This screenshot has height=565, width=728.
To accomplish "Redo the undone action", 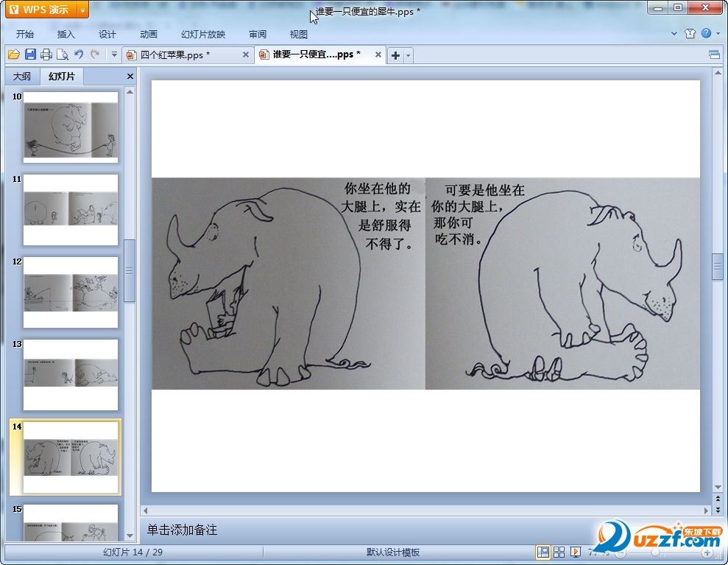I will 95,55.
